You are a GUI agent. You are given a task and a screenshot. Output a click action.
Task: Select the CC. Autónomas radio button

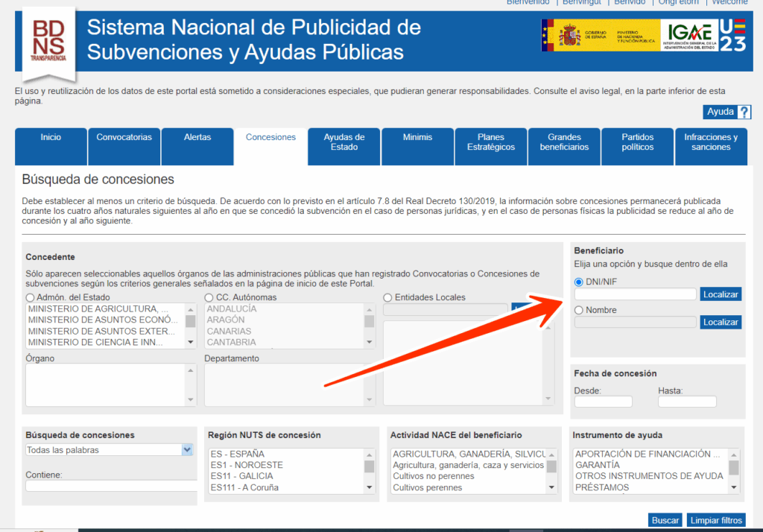point(209,297)
